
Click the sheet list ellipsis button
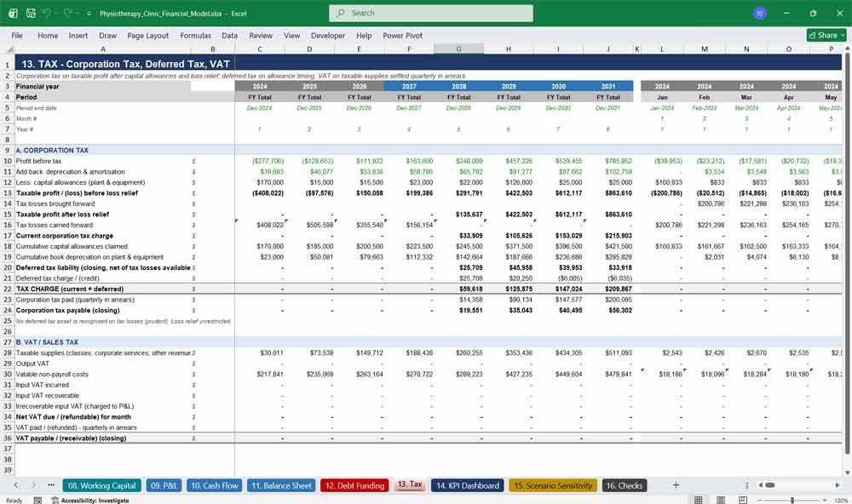51,485
